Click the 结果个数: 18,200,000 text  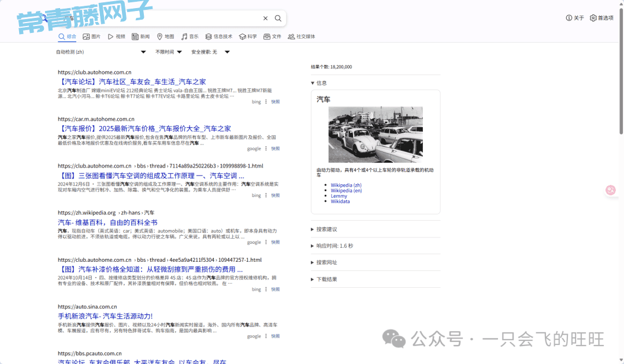[x=332, y=67]
